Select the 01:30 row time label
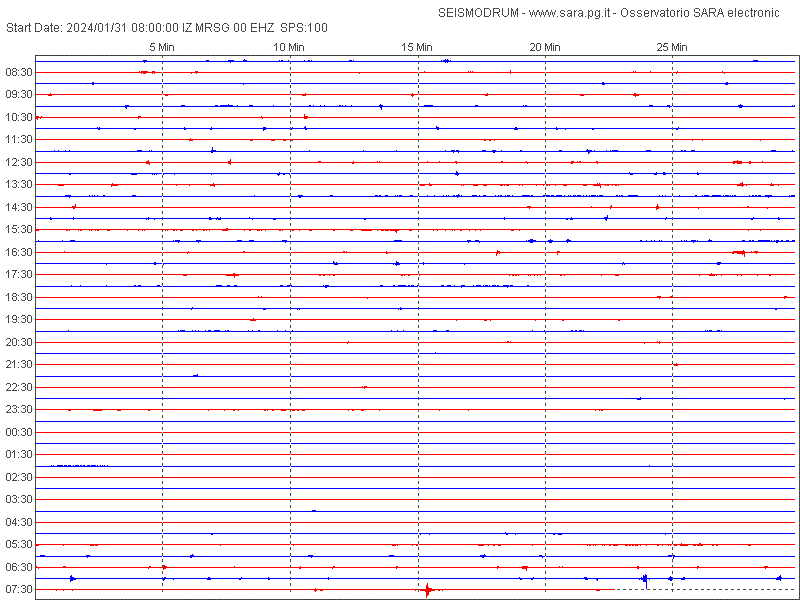 coord(19,454)
